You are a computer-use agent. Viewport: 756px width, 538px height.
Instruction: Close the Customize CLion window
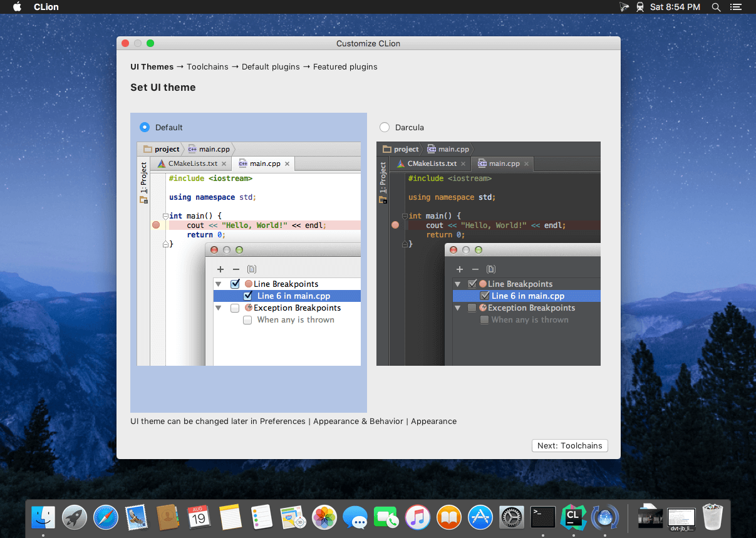[x=125, y=43]
